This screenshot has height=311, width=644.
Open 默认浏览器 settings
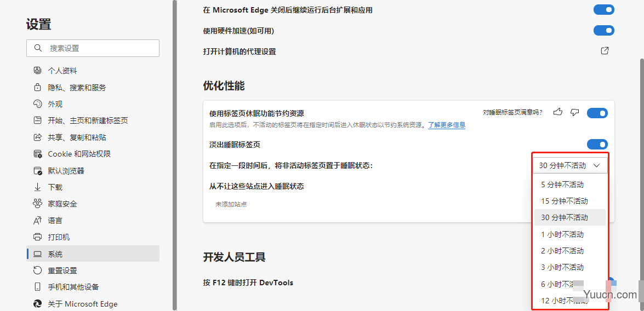93,171
